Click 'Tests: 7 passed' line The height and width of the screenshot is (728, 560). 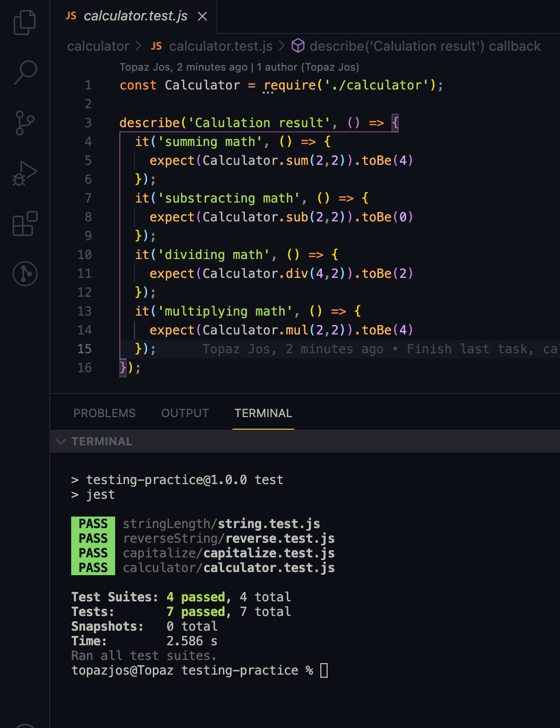point(181,612)
